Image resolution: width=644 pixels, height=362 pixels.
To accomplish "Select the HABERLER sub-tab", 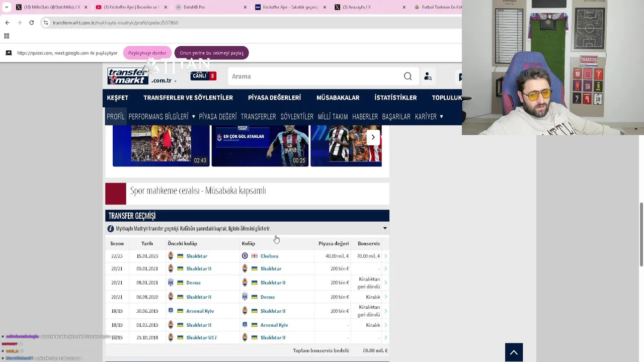I will click(x=365, y=117).
